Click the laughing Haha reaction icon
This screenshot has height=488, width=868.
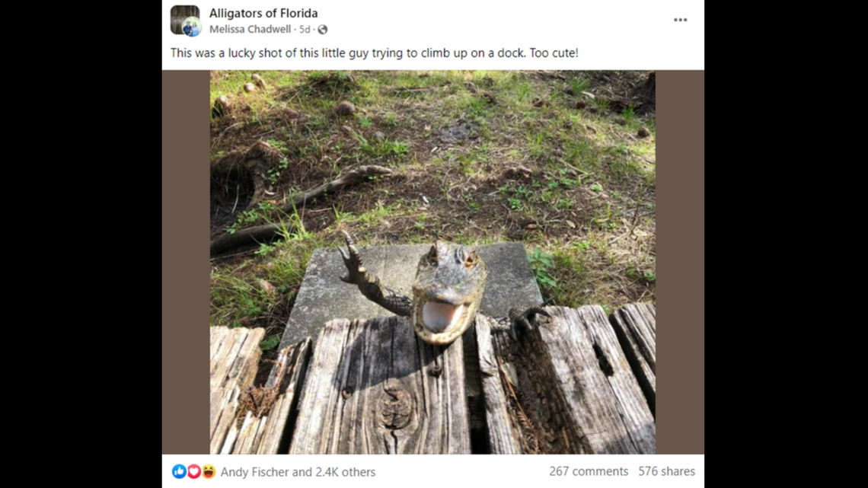point(201,471)
